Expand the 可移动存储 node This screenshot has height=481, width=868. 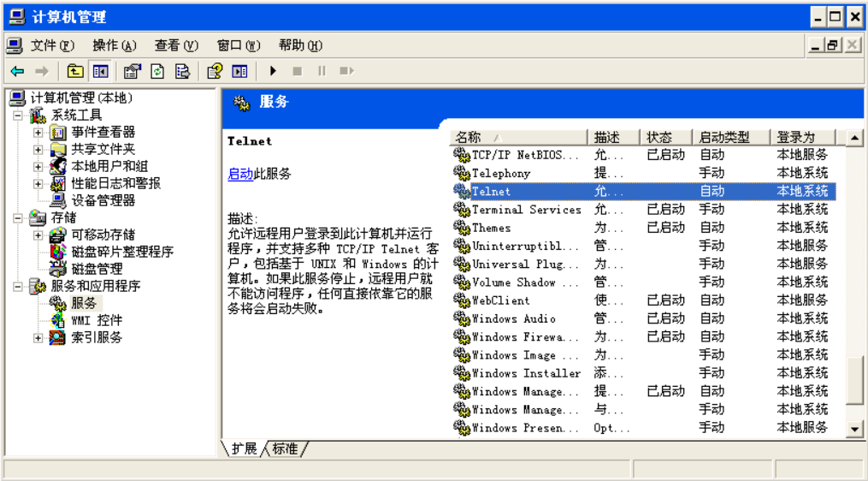coord(38,235)
